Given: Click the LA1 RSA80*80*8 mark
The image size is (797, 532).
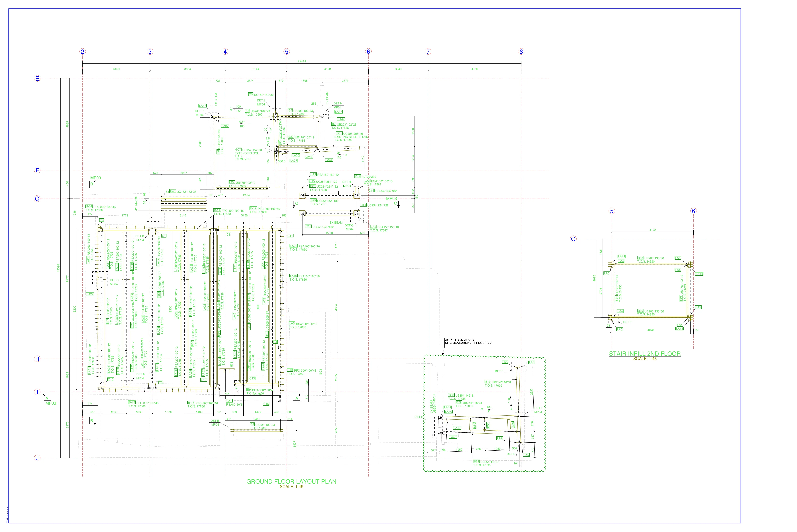Looking at the screenshot, I should click(x=234, y=403).
